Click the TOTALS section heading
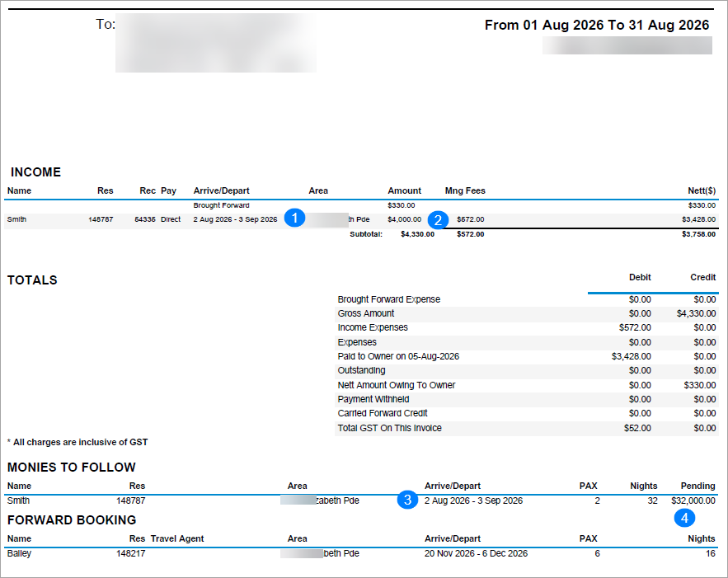This screenshot has height=578, width=728. click(32, 280)
